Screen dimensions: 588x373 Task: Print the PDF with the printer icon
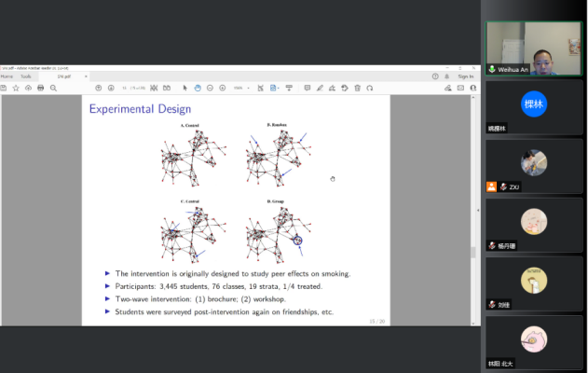tap(40, 88)
